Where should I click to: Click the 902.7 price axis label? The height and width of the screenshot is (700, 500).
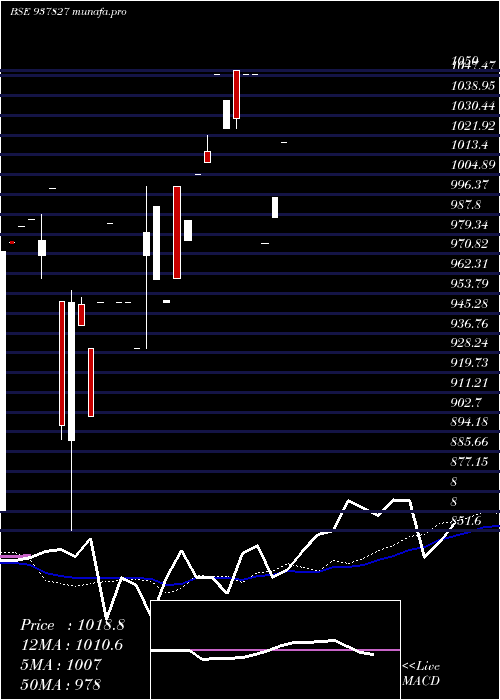tap(466, 402)
